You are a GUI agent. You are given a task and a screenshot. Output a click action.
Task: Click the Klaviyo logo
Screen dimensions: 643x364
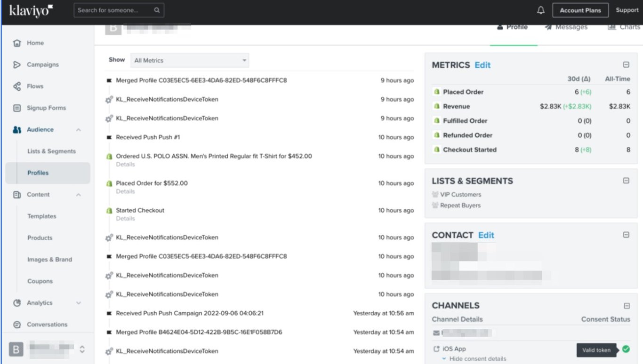(30, 10)
